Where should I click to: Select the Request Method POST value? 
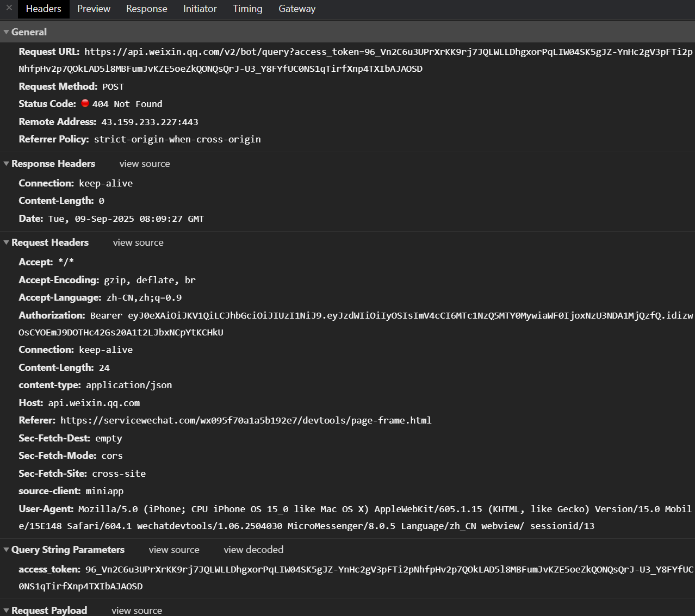pyautogui.click(x=113, y=87)
